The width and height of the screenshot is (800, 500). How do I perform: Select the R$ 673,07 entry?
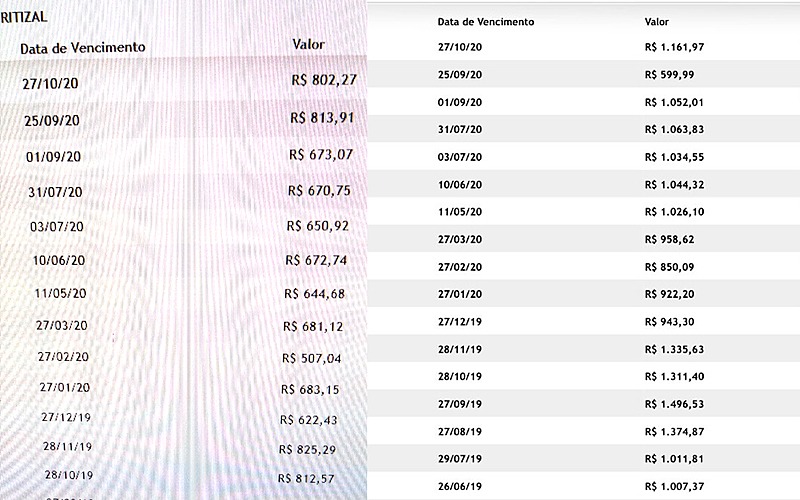pyautogui.click(x=321, y=155)
